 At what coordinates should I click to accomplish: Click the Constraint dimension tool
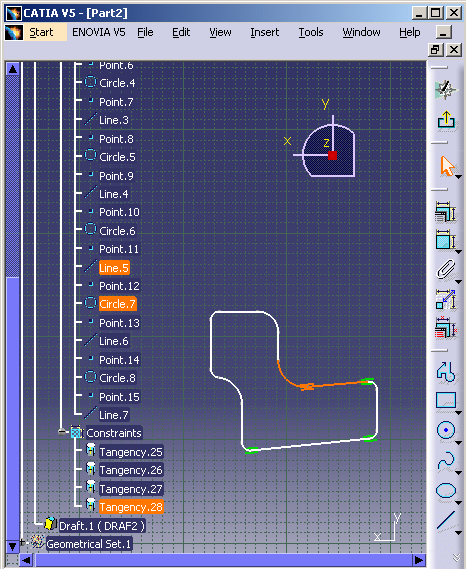445,240
